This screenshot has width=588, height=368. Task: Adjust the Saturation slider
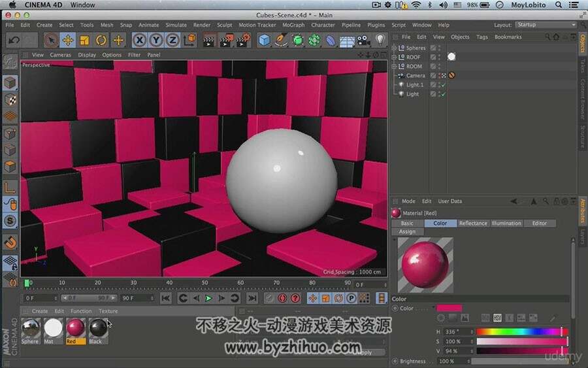tap(522, 341)
